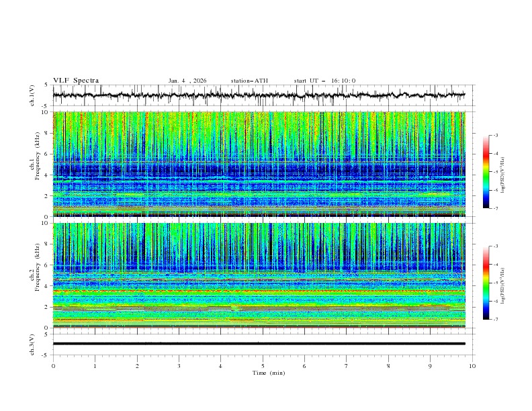This screenshot has width=532, height=411.
Task: Click tick "1" on the time axis
Action: (95, 366)
